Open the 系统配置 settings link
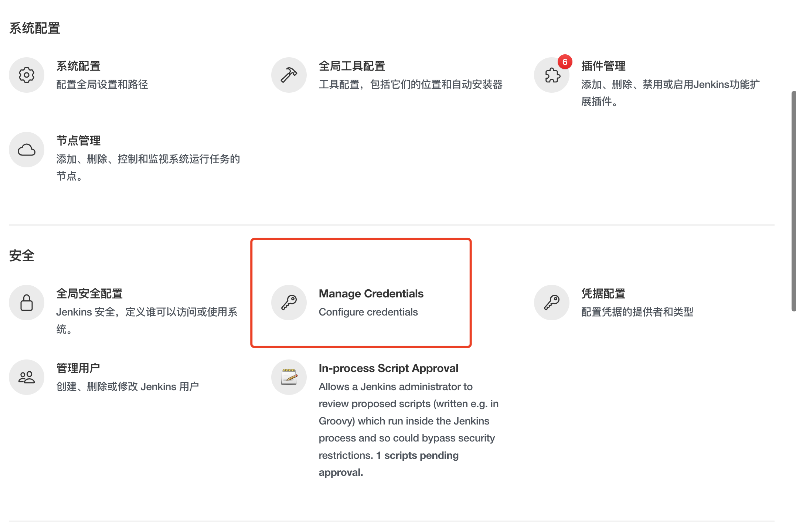This screenshot has height=532, width=796. [x=78, y=66]
